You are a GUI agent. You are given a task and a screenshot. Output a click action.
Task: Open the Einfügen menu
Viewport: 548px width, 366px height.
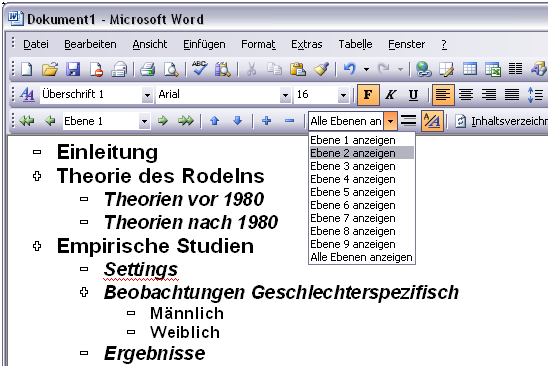pyautogui.click(x=204, y=44)
